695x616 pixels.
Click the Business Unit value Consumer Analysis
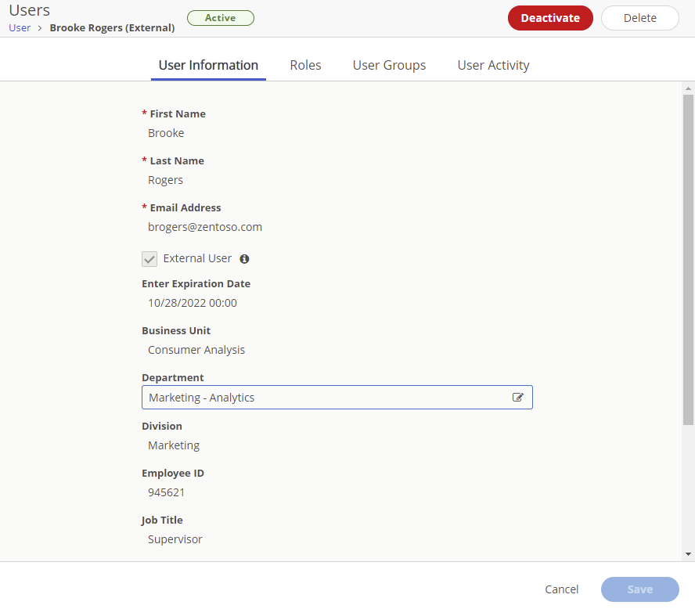coord(196,350)
